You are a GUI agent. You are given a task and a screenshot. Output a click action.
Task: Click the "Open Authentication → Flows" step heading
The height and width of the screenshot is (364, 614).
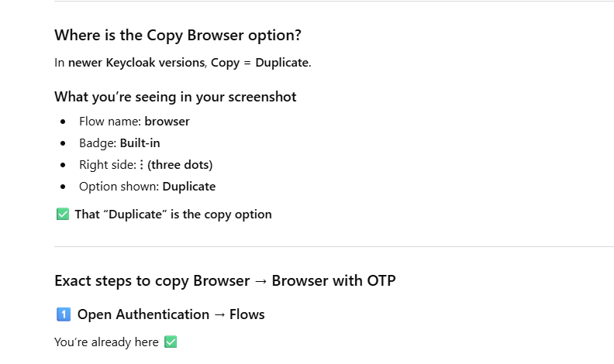pyautogui.click(x=171, y=314)
